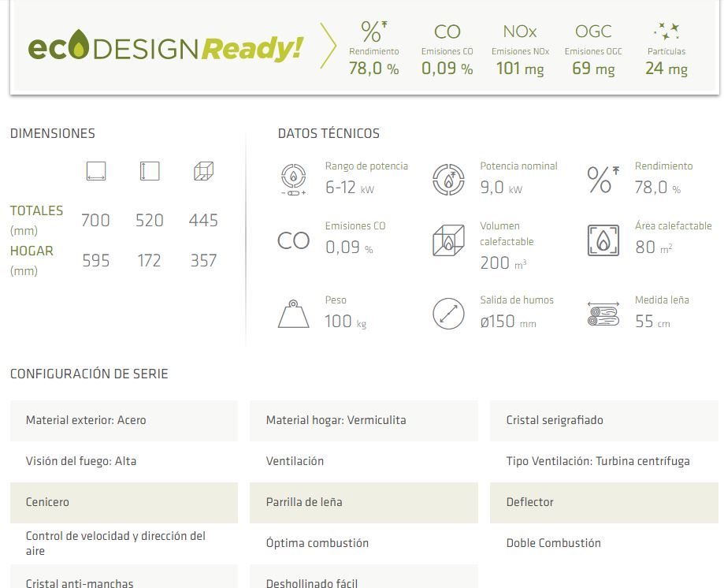This screenshot has height=588, width=724.
Task: Click the total width value 700
Action: (x=95, y=221)
